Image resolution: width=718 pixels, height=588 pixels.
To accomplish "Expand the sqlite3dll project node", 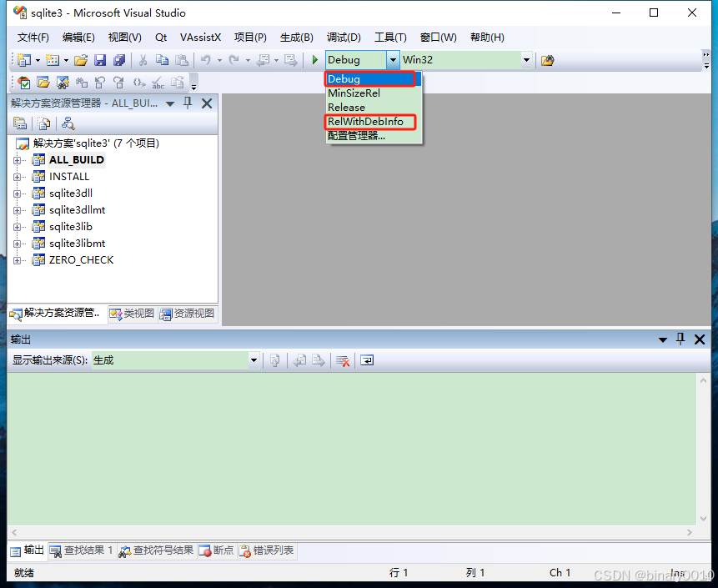I will (x=17, y=193).
